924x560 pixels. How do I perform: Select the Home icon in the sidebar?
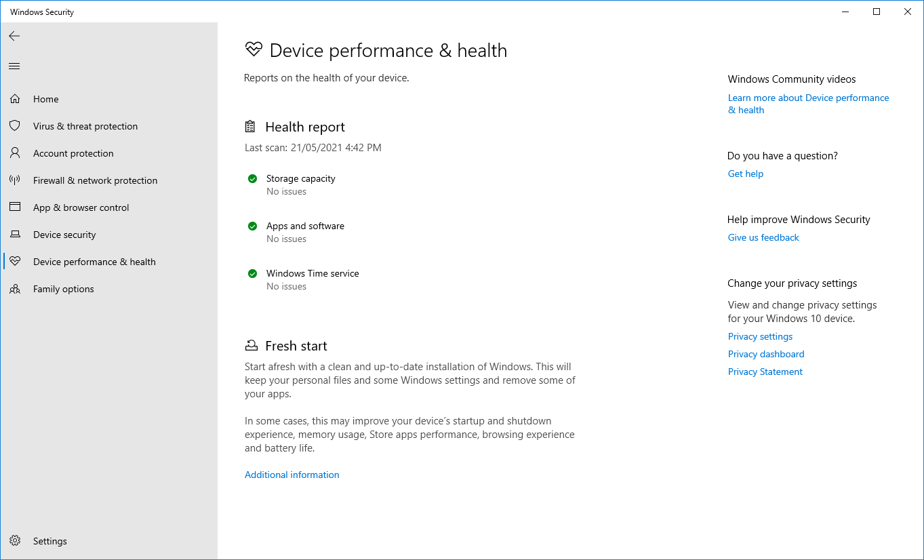tap(15, 98)
